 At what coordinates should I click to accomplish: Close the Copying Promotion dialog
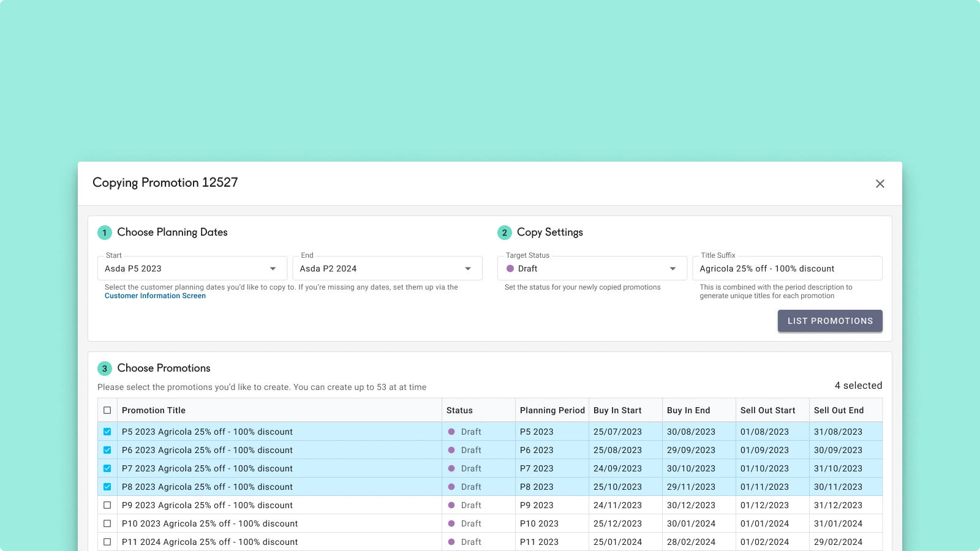880,184
